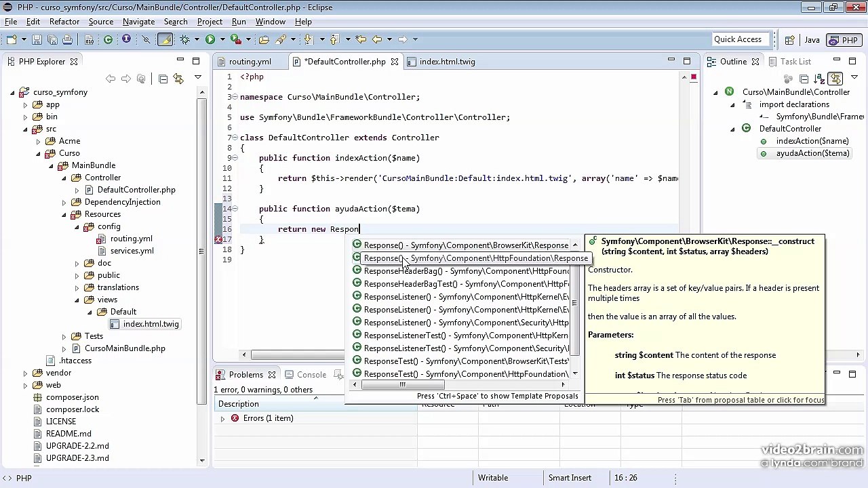Toggle fold marker for indexAction function
868x488 pixels.
[x=235, y=158]
